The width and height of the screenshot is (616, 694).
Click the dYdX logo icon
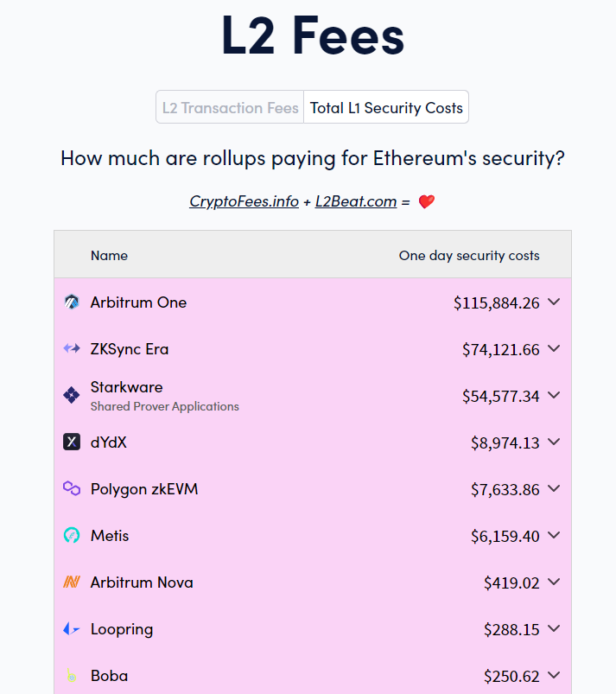[72, 442]
